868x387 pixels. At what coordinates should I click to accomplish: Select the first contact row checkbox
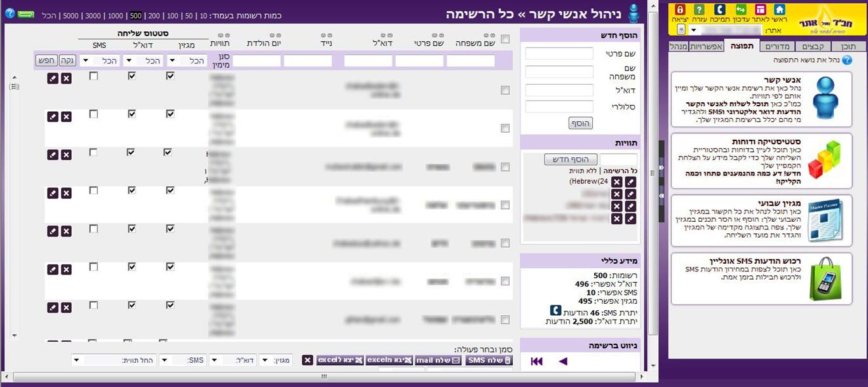[505, 91]
